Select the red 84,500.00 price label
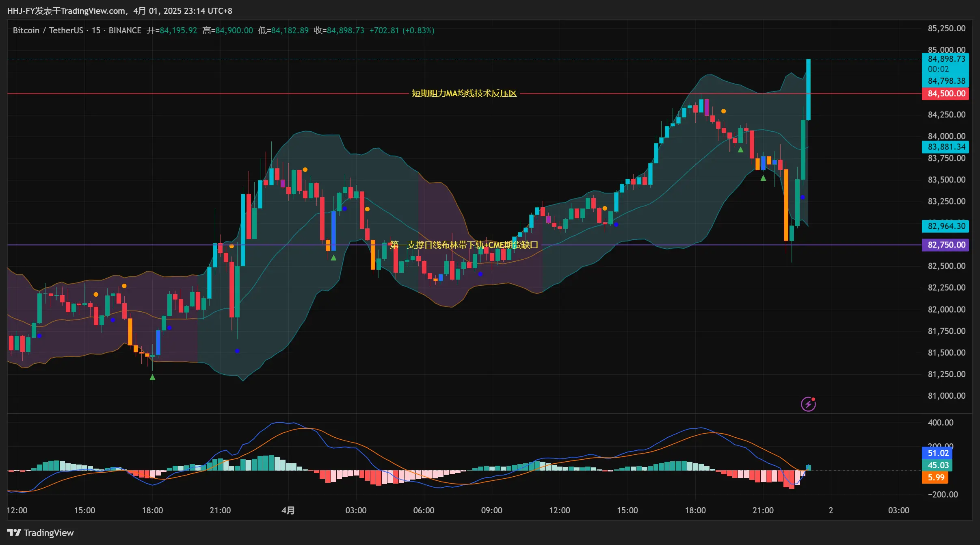The height and width of the screenshot is (545, 980). pyautogui.click(x=946, y=94)
